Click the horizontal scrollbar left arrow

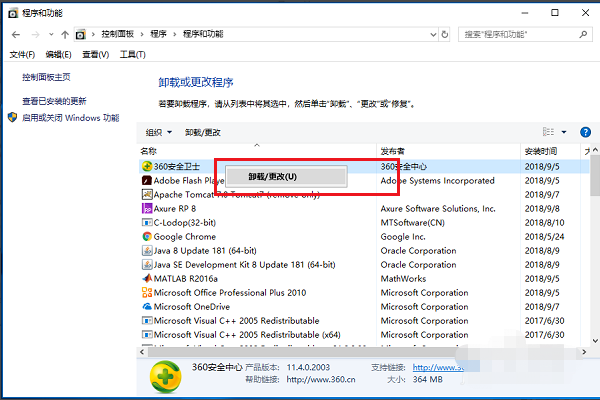pyautogui.click(x=142, y=352)
